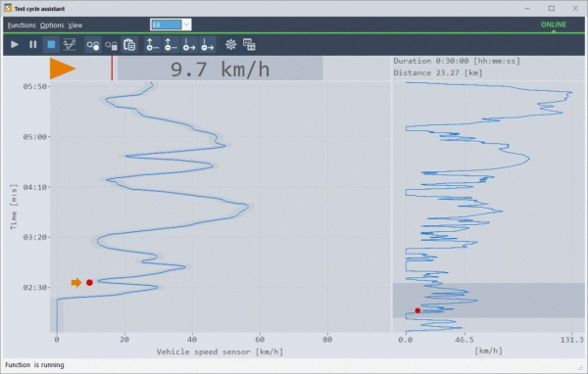Open the Functions menu
Image resolution: width=588 pixels, height=374 pixels.
tap(22, 25)
